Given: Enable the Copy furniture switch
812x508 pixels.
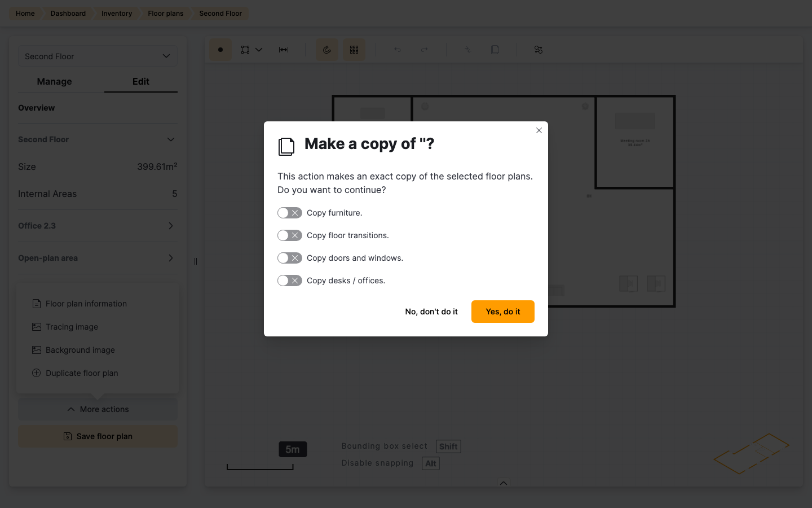Looking at the screenshot, I should pos(290,213).
